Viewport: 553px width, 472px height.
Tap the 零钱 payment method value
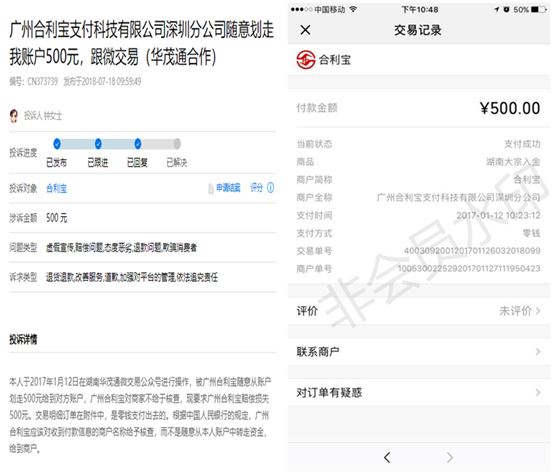[x=531, y=233]
